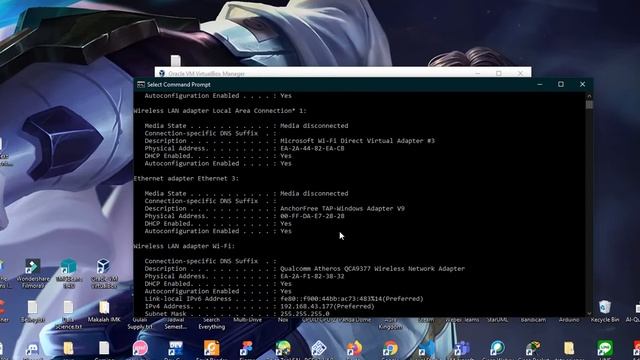This screenshot has height=360, width=640.
Task: Minimize the Command Prompt window
Action: click(540, 84)
